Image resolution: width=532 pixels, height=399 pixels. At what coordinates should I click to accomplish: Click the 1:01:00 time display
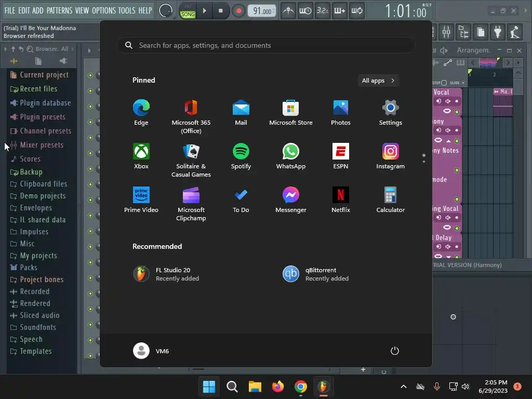coord(405,11)
